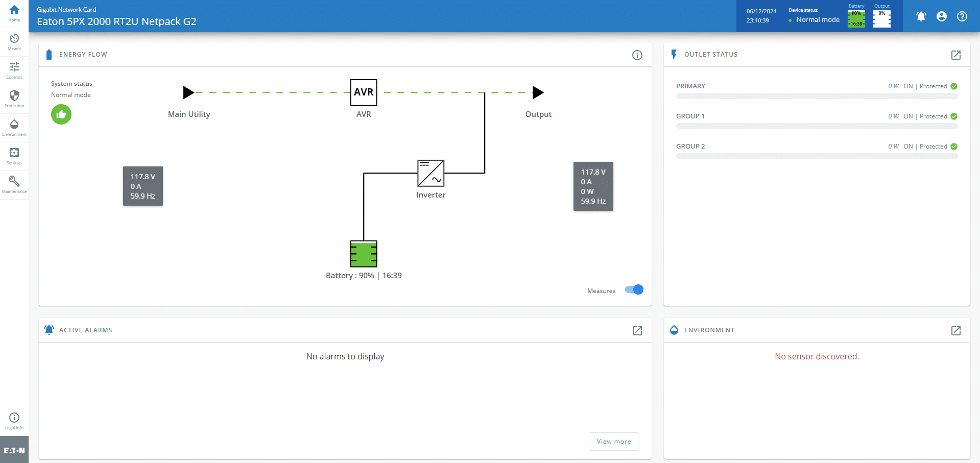Viewport: 980px width, 463px height.
Task: Click the green check beside GROUP 1 Protected
Action: click(954, 116)
